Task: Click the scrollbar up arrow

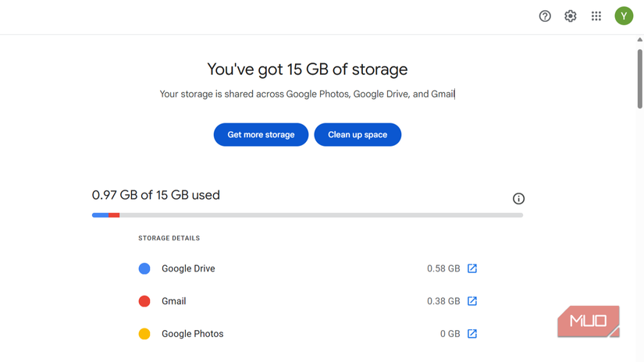Action: coord(639,40)
